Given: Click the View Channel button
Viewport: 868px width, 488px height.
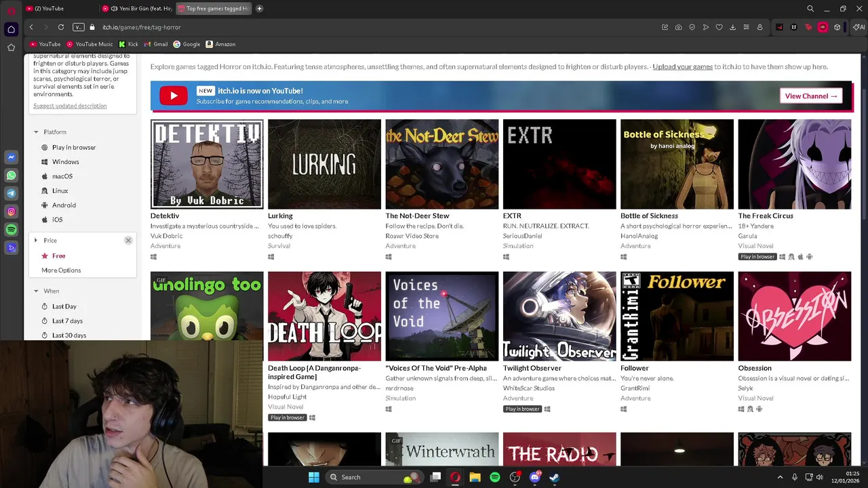Looking at the screenshot, I should 811,96.
